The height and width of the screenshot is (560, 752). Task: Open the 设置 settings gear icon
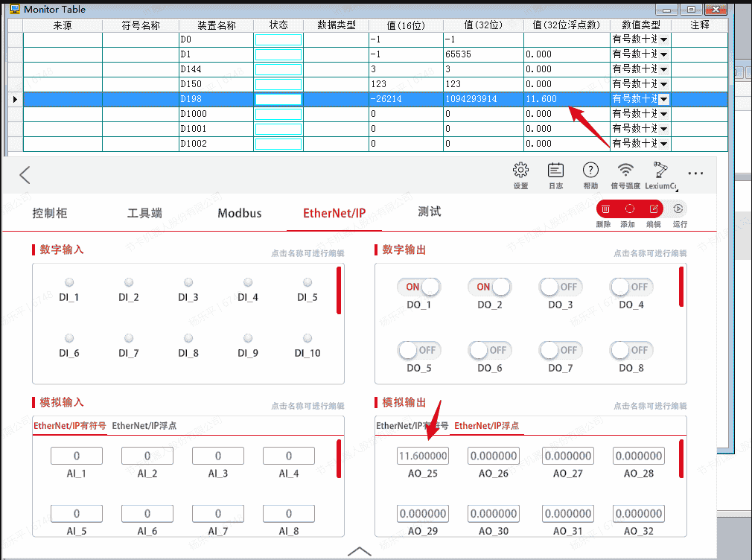(520, 171)
